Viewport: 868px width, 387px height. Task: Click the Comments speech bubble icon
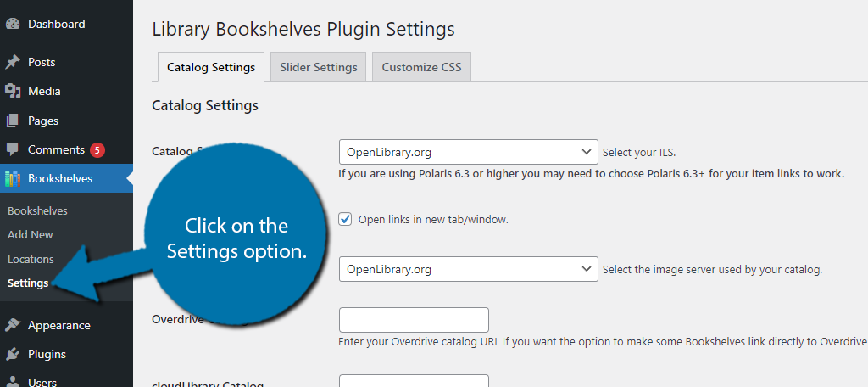[13, 149]
